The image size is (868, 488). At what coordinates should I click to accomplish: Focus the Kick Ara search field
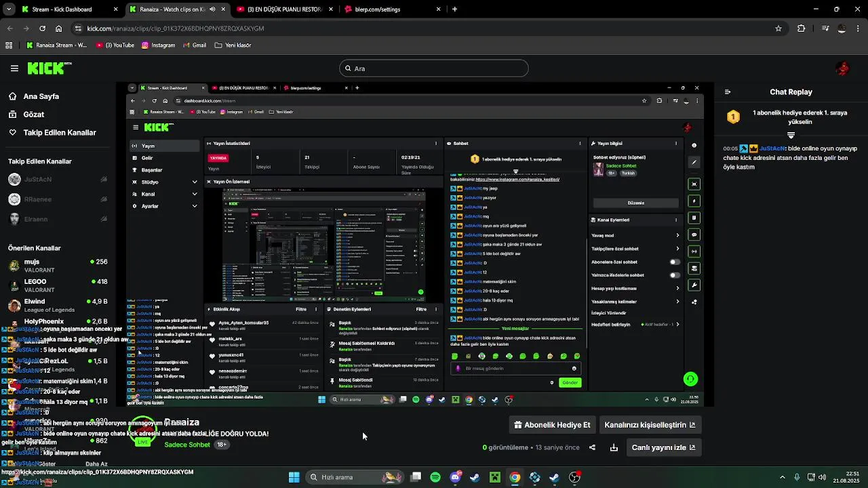click(x=434, y=68)
